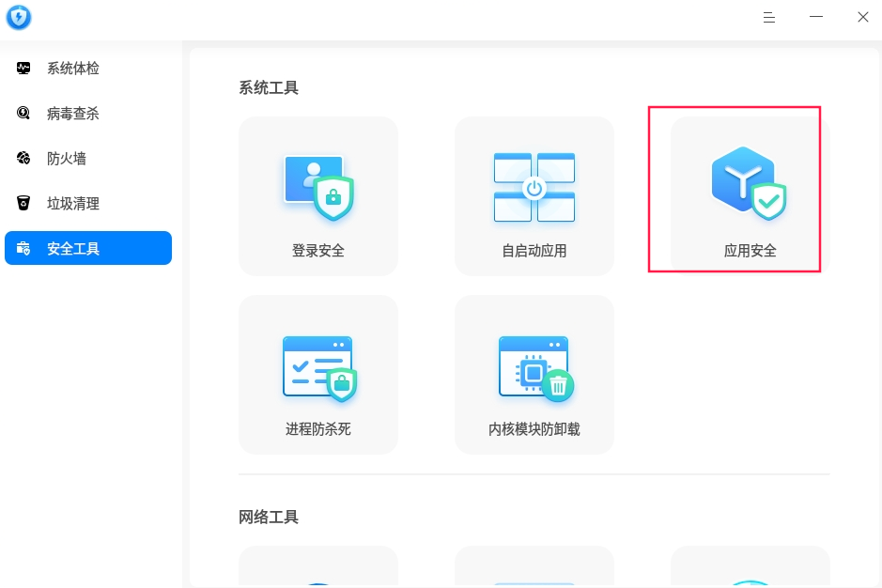Click the 登录安全 label

click(x=317, y=251)
